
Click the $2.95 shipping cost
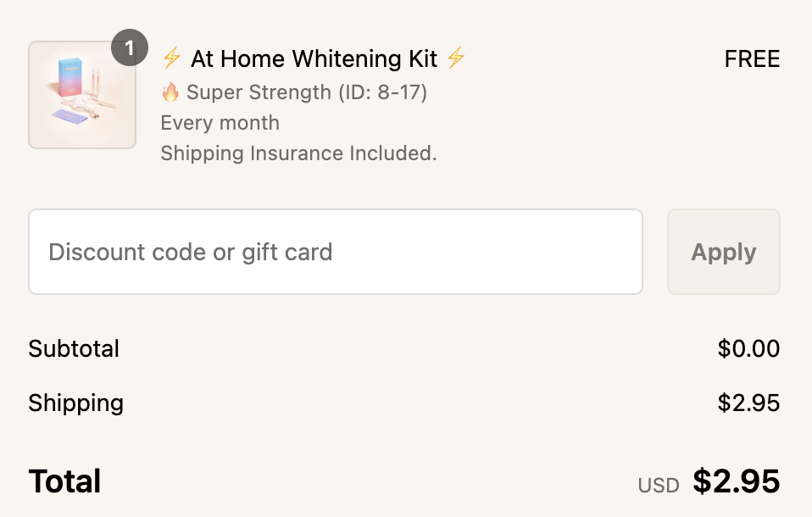(x=748, y=403)
